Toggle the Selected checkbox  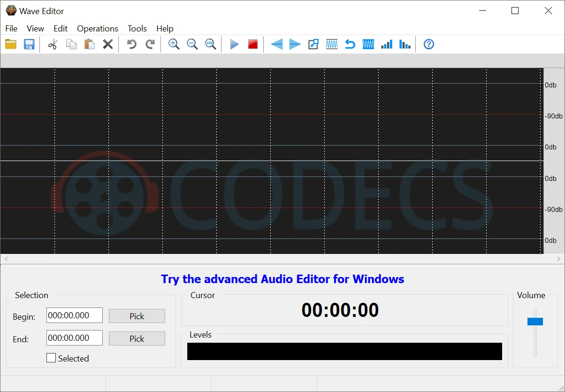tap(51, 358)
